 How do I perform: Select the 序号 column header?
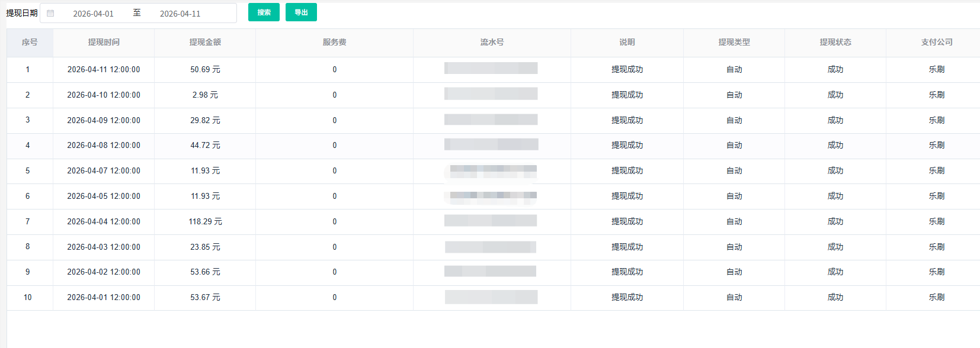pos(30,42)
